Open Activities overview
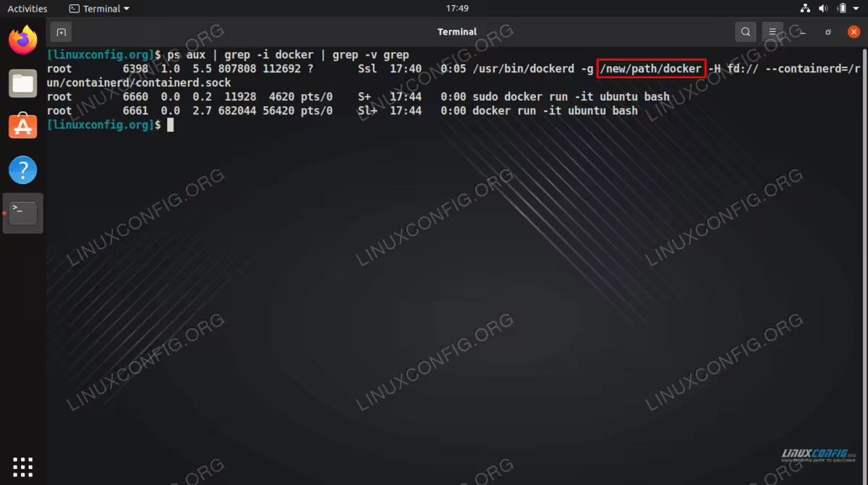 tap(27, 9)
